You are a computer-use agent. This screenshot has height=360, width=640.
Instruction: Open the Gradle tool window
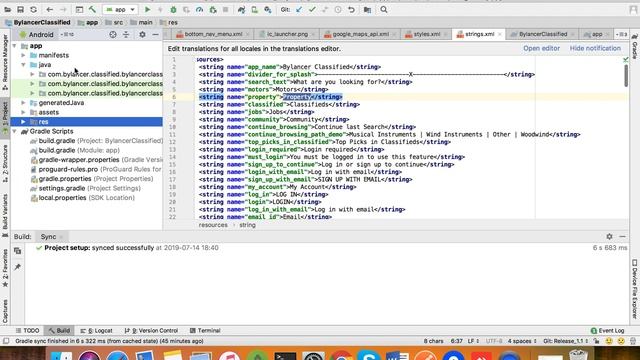click(635, 47)
